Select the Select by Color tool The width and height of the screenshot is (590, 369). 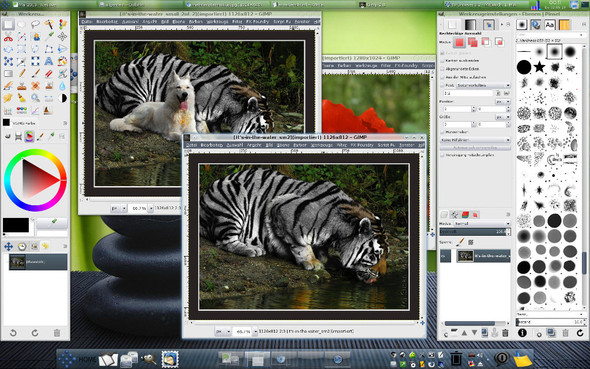[62, 25]
